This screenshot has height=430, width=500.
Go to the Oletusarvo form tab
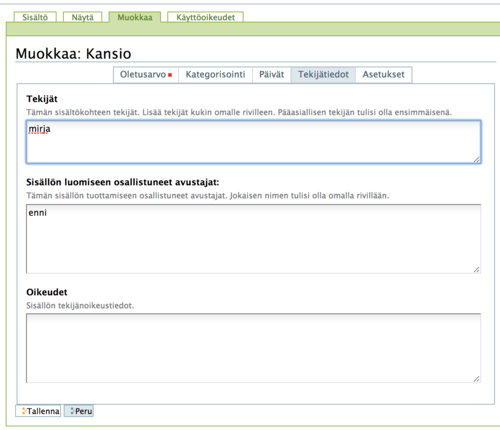click(146, 74)
